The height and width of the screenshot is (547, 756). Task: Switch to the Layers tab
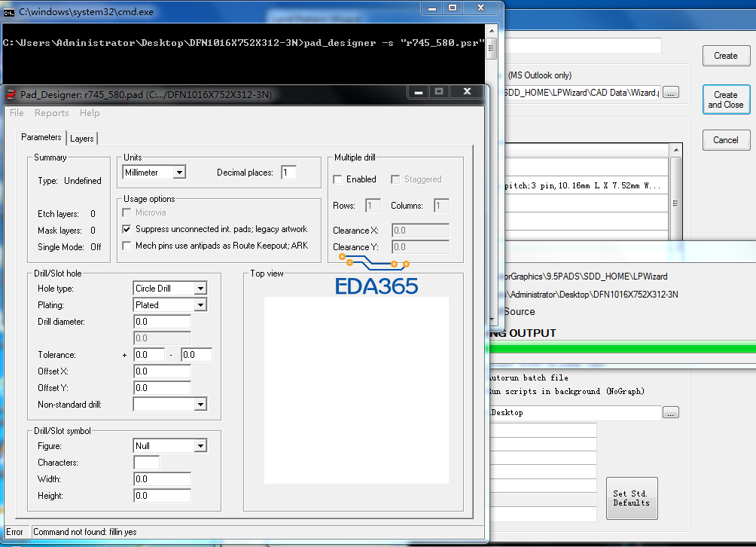point(82,139)
